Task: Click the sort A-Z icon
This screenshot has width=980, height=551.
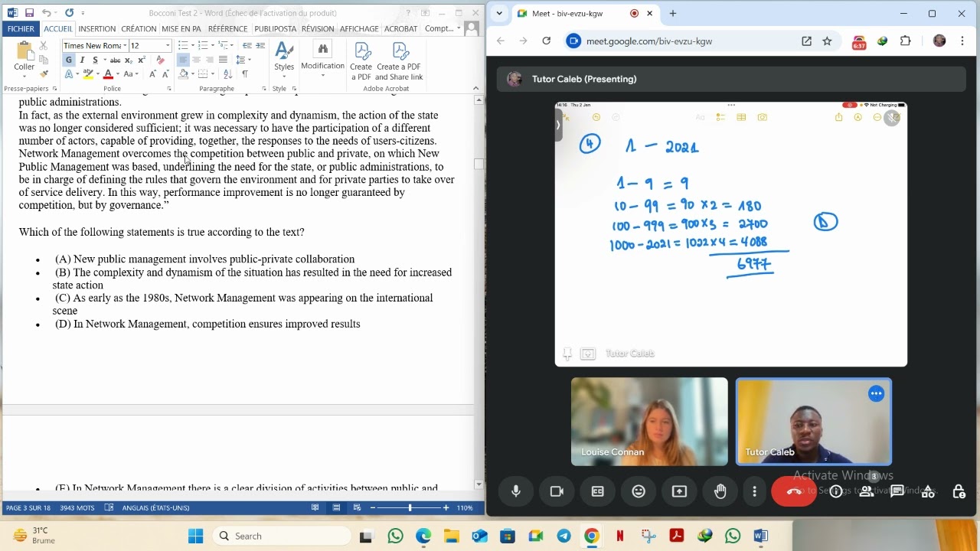Action: pyautogui.click(x=227, y=74)
